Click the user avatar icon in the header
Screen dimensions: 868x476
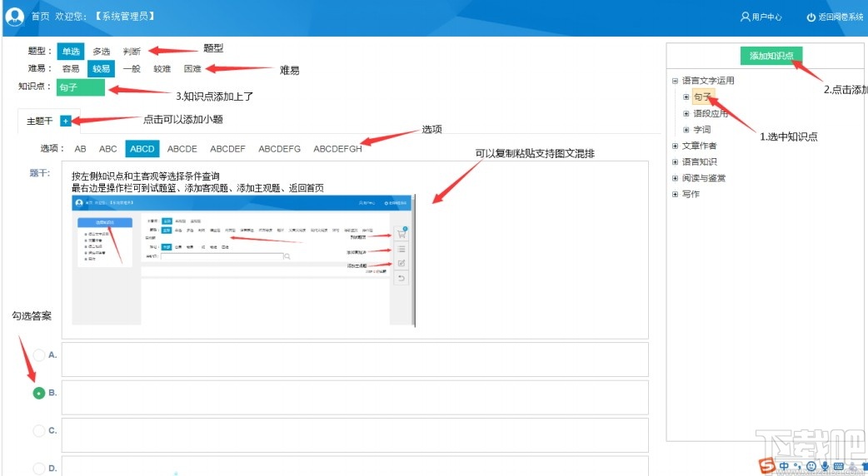pos(14,17)
